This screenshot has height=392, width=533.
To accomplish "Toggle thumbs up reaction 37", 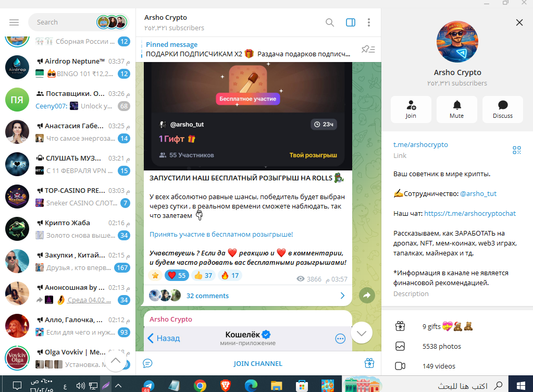I will pos(203,275).
